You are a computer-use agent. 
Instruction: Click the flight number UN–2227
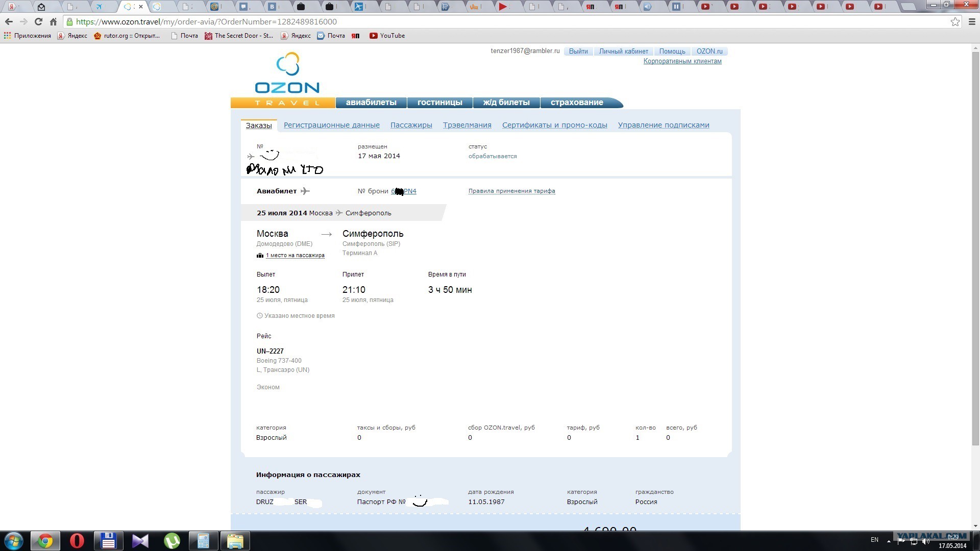pyautogui.click(x=270, y=352)
